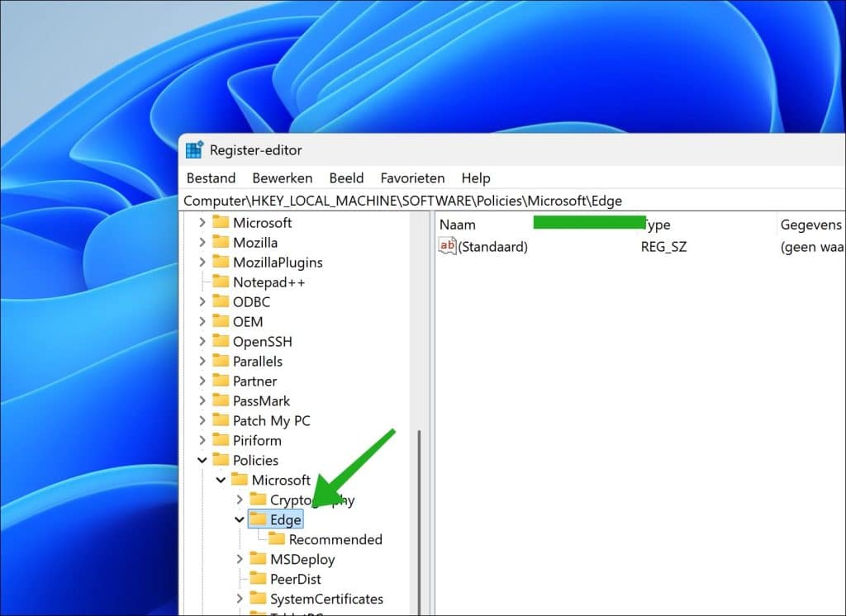
Task: Select the Policies key label
Action: pyautogui.click(x=255, y=460)
